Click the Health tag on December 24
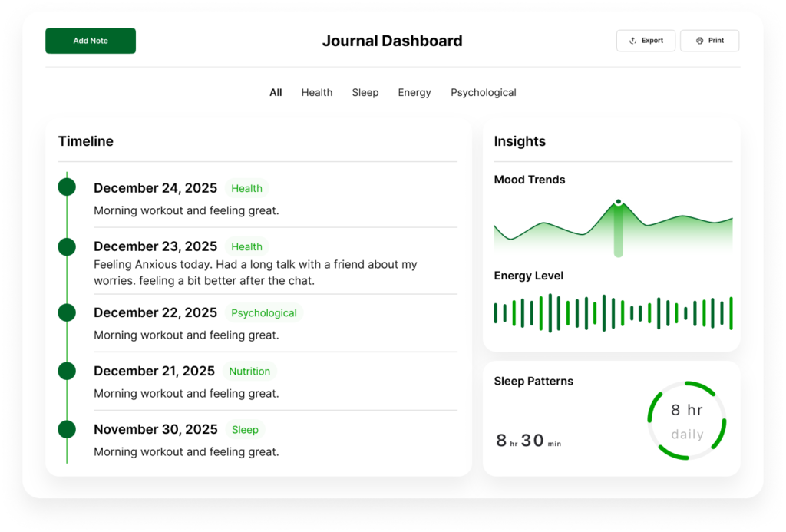Viewport: 786px width, 532px height. pyautogui.click(x=246, y=188)
